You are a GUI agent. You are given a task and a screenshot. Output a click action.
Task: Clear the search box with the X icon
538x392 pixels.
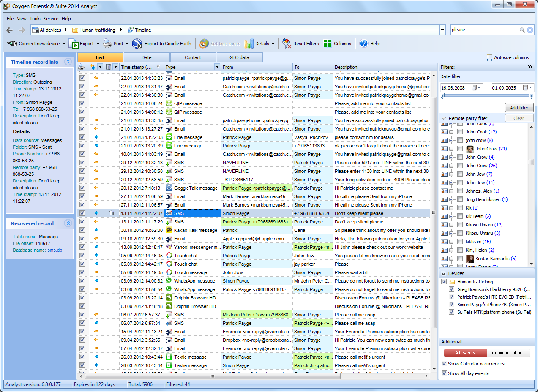coord(530,30)
